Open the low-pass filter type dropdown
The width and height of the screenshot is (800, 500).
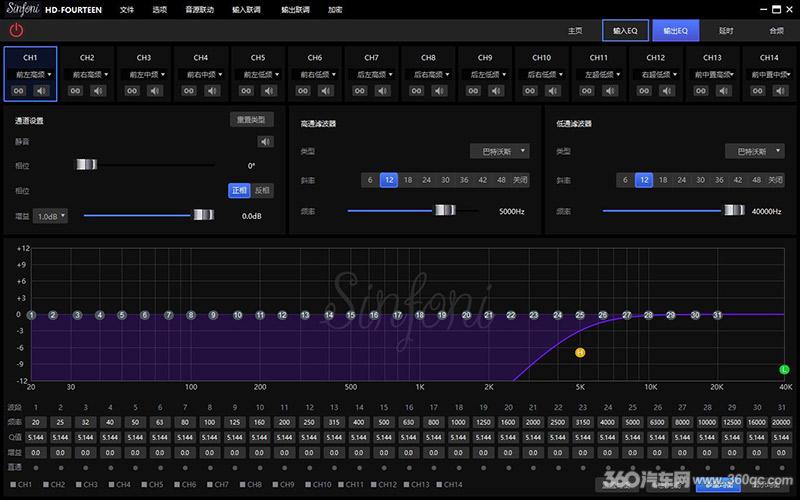point(755,151)
